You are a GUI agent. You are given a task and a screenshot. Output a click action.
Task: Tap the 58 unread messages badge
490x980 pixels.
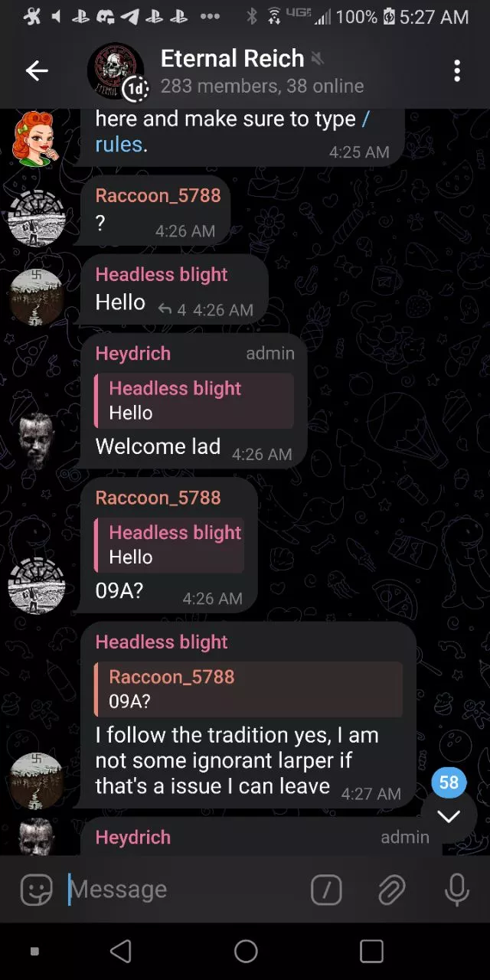pos(449,782)
